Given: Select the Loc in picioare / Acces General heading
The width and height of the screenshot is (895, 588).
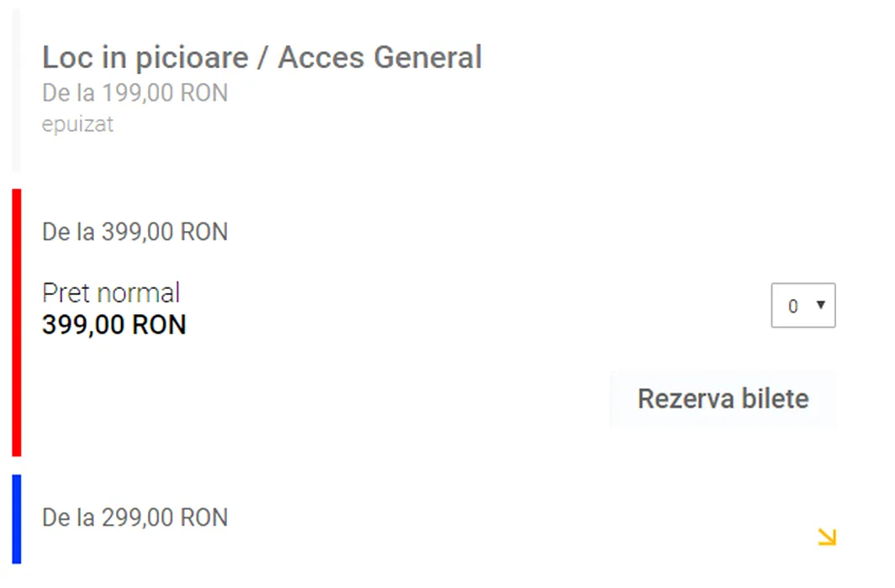Looking at the screenshot, I should (261, 58).
